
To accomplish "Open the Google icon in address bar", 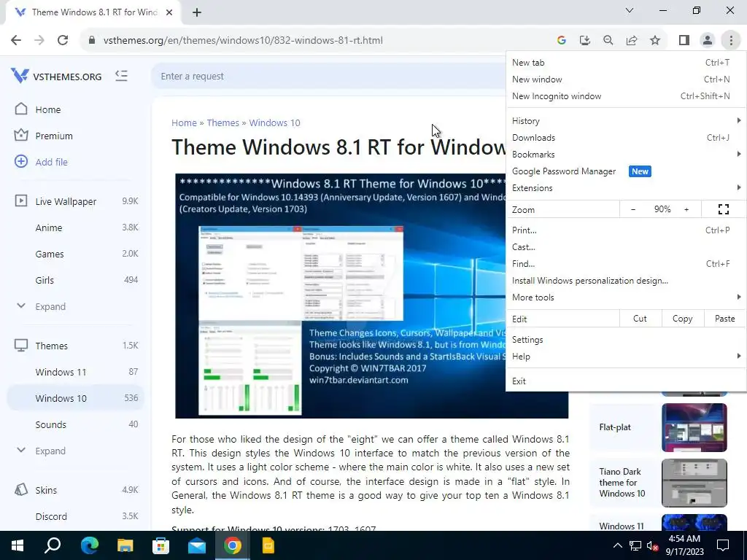I will [x=561, y=41].
